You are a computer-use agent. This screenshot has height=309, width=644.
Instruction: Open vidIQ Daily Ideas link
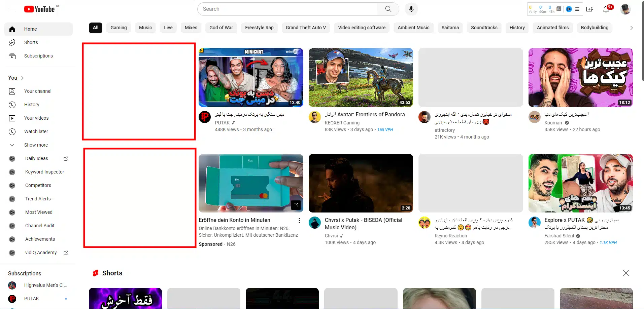[x=37, y=158]
